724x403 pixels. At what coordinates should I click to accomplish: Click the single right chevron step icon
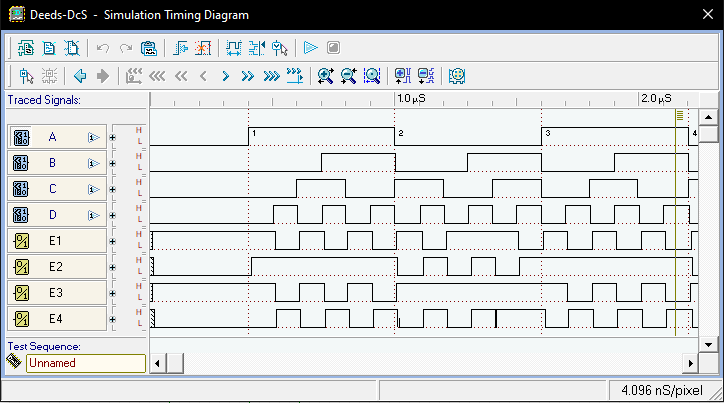point(225,75)
